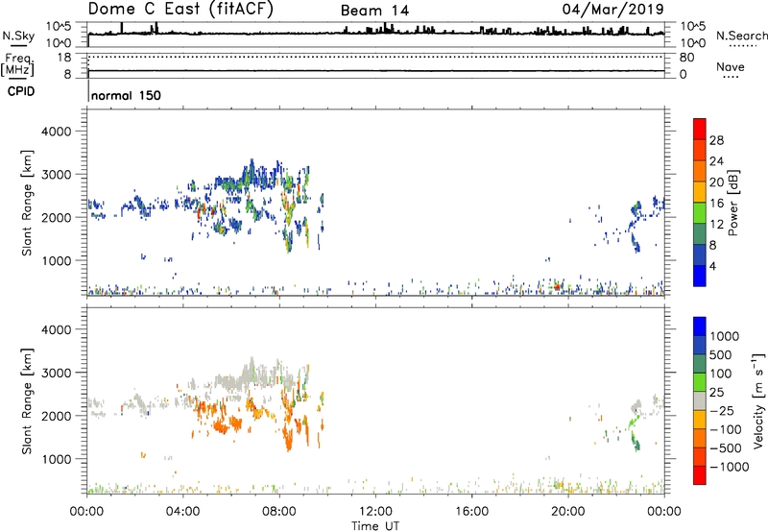Screen dimensions: 768x532
Task: Click the "500" label on the velocity color bar
Action: [721, 355]
